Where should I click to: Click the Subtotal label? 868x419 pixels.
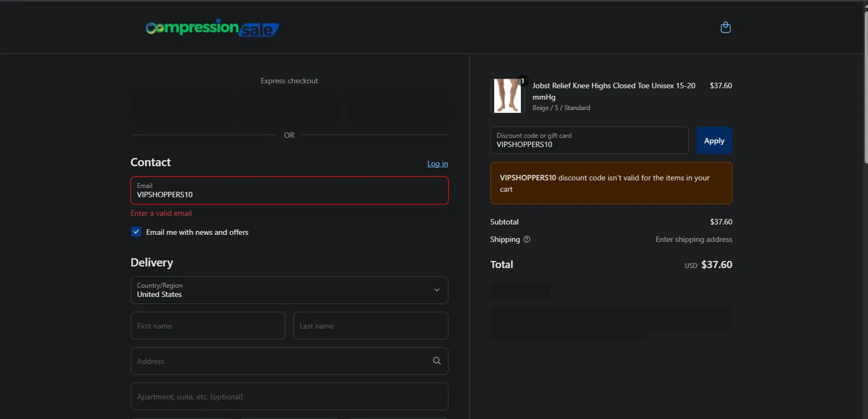(504, 222)
